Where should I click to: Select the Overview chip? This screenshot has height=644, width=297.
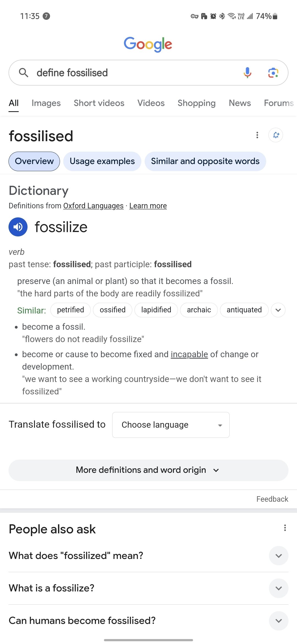point(34,161)
